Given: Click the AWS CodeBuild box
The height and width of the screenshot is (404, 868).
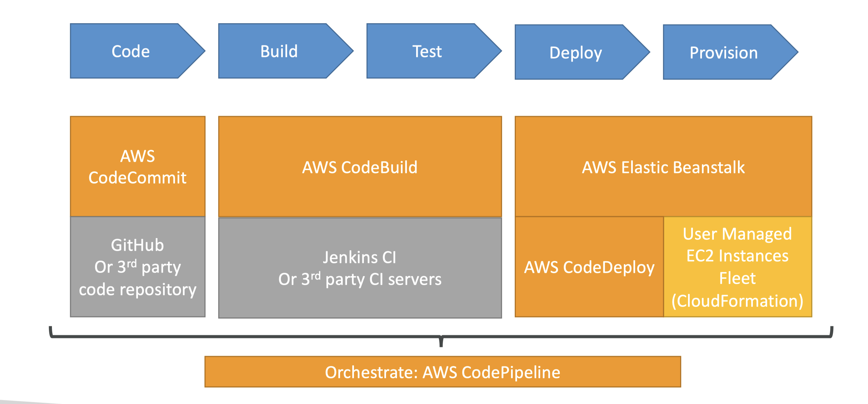Looking at the screenshot, I should (360, 167).
